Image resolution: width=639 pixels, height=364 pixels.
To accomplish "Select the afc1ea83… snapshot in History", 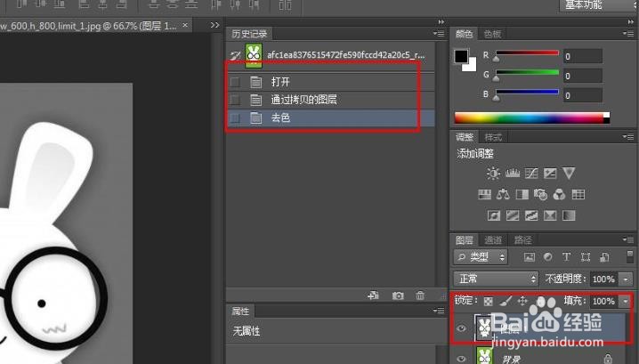I will tap(331, 55).
